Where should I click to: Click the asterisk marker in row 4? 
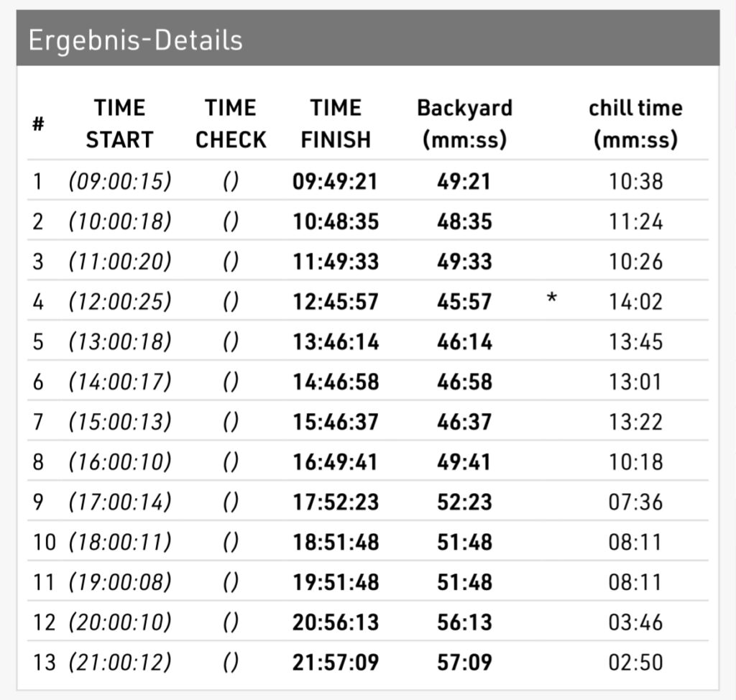[551, 299]
